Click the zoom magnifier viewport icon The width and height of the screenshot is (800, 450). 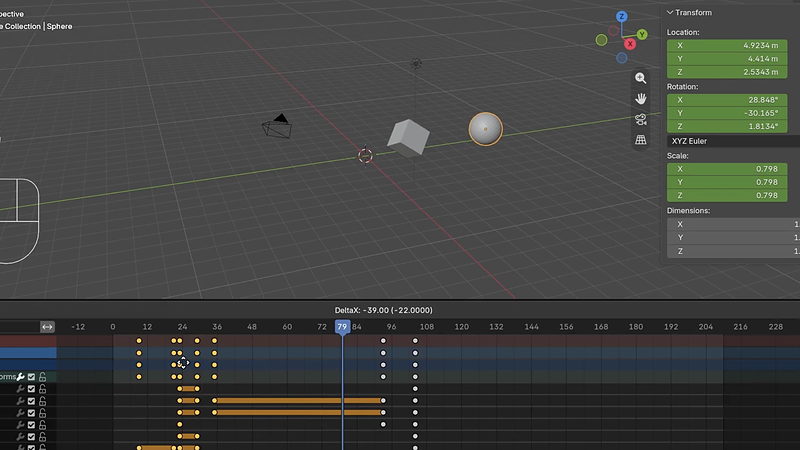[x=641, y=78]
